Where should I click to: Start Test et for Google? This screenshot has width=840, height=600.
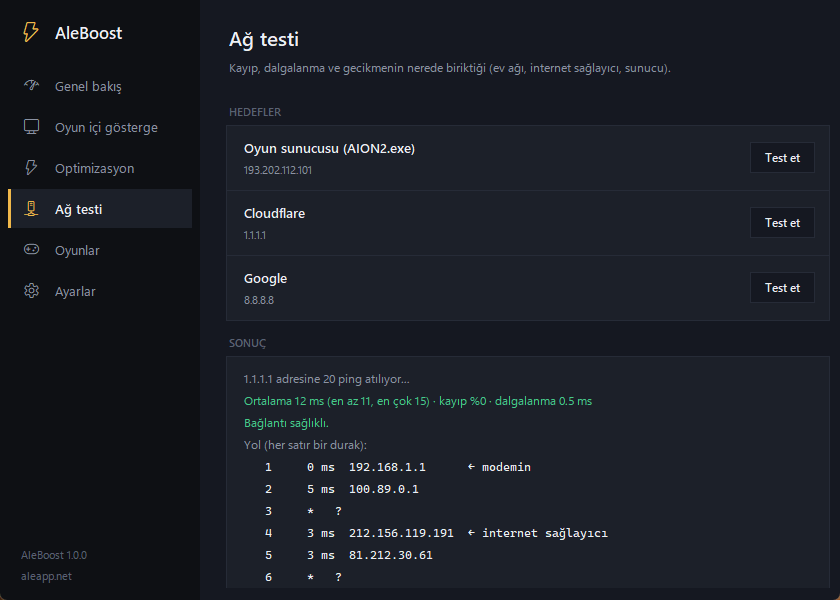(x=782, y=287)
